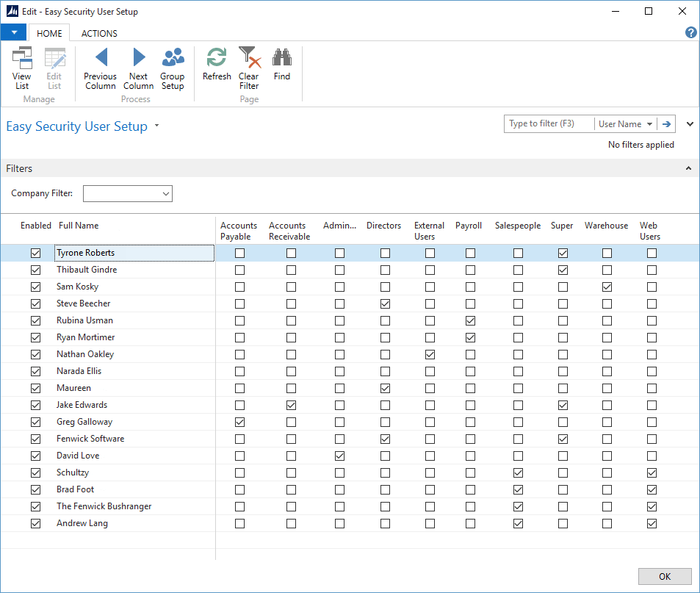Collapse the Filters section

688,168
